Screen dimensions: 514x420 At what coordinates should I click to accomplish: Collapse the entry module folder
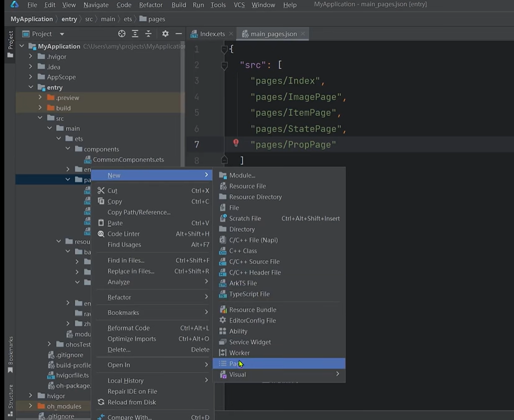coord(31,87)
